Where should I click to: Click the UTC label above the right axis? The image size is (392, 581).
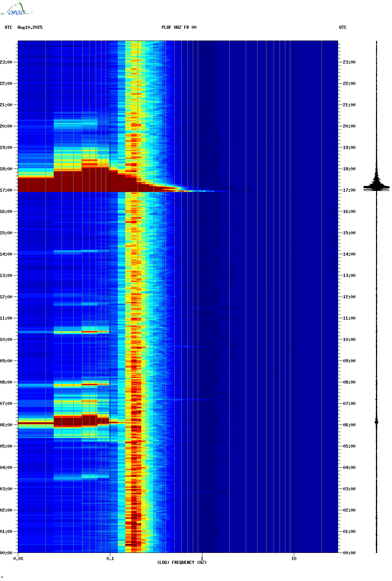(343, 27)
